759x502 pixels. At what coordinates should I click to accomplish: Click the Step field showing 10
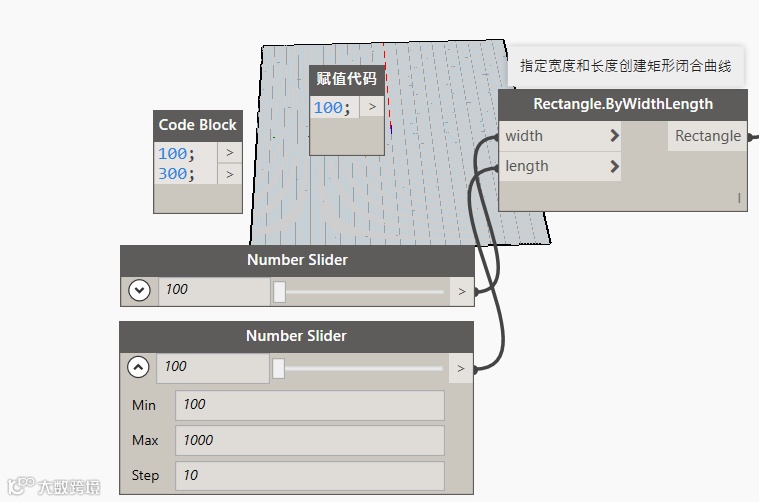click(310, 476)
